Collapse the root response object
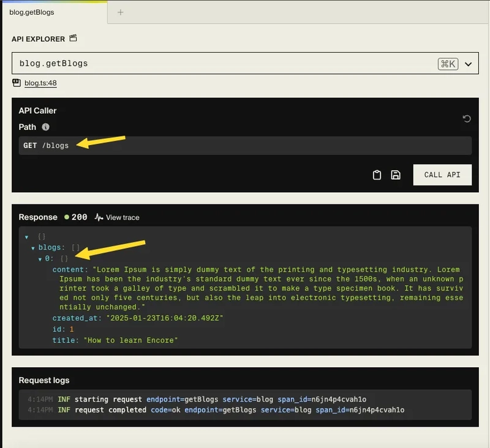 pos(26,237)
